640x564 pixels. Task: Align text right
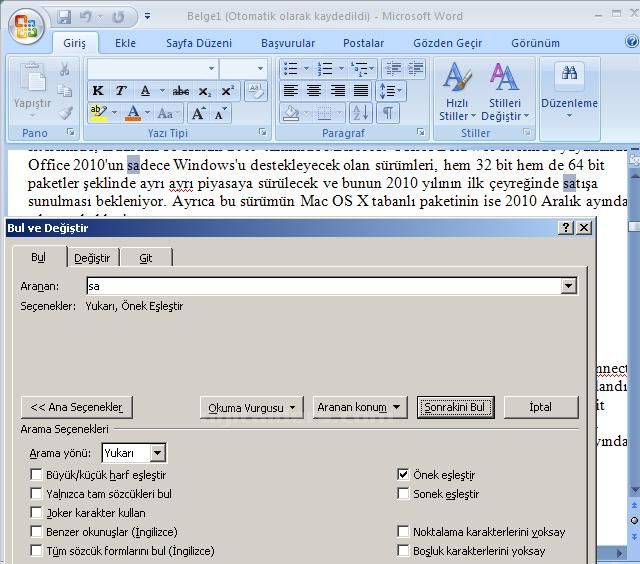tap(338, 91)
